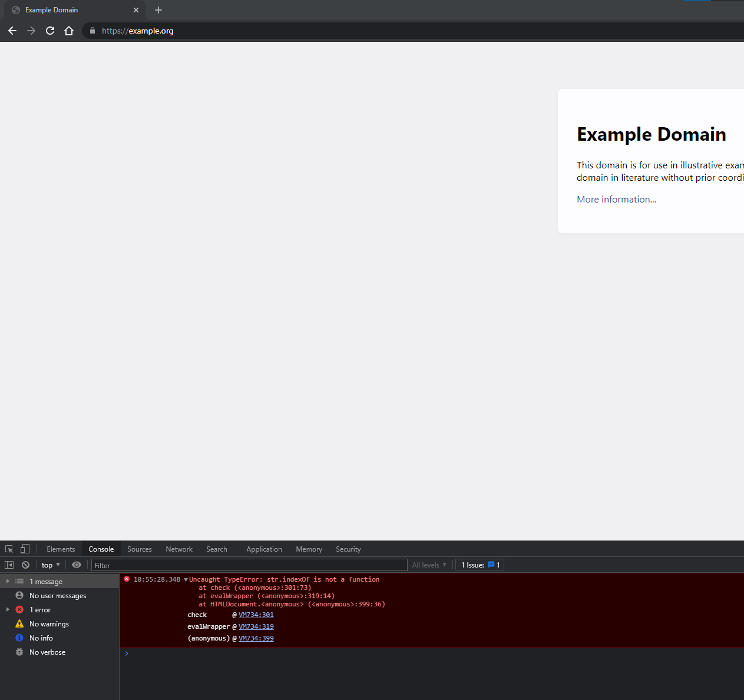Select the Console tab
The image size is (744, 700).
coord(101,549)
